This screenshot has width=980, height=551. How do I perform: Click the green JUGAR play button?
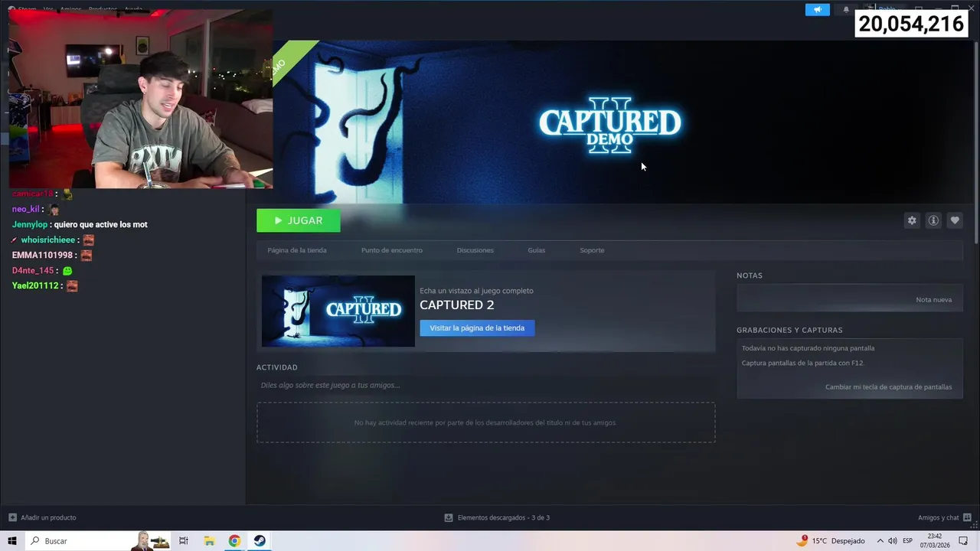click(298, 220)
